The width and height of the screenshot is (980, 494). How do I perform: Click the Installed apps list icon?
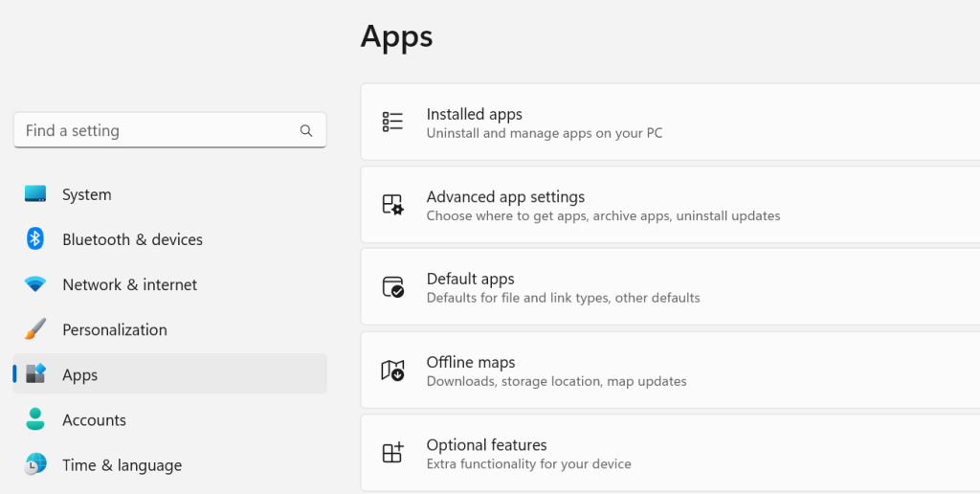pyautogui.click(x=392, y=122)
